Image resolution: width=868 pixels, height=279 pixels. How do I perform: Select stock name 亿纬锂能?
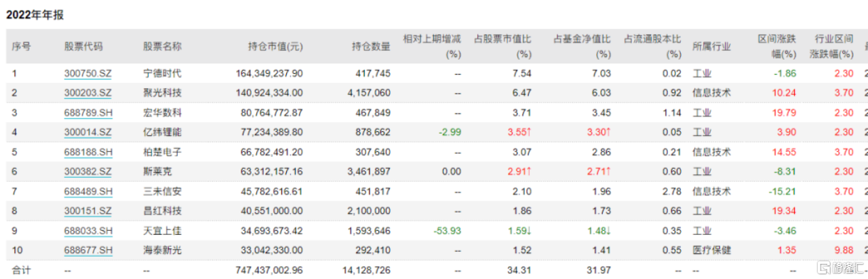tap(162, 132)
